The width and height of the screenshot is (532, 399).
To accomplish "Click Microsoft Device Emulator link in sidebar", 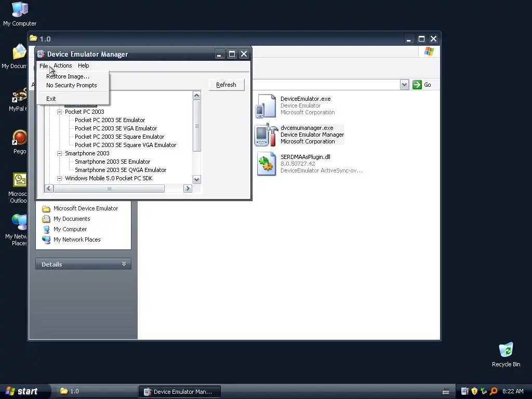I will (x=86, y=208).
